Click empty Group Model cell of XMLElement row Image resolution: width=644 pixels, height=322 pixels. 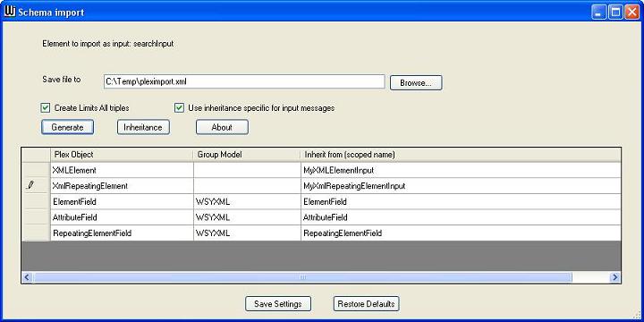click(x=247, y=170)
